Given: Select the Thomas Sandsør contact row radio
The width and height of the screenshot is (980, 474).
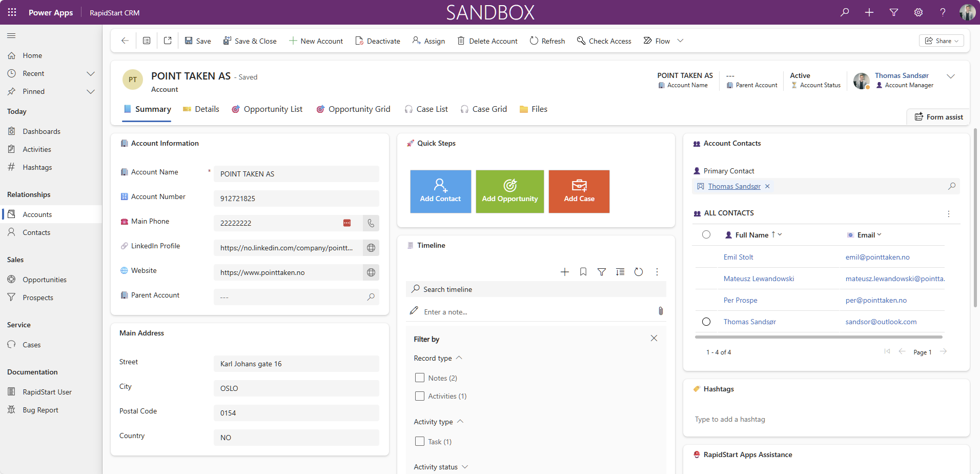Looking at the screenshot, I should point(706,322).
